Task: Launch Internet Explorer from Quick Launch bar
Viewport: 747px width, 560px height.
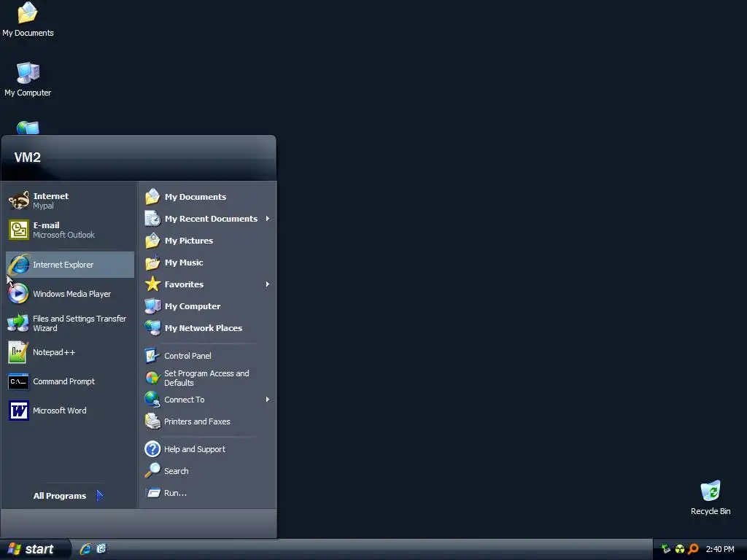Action: [x=86, y=549]
